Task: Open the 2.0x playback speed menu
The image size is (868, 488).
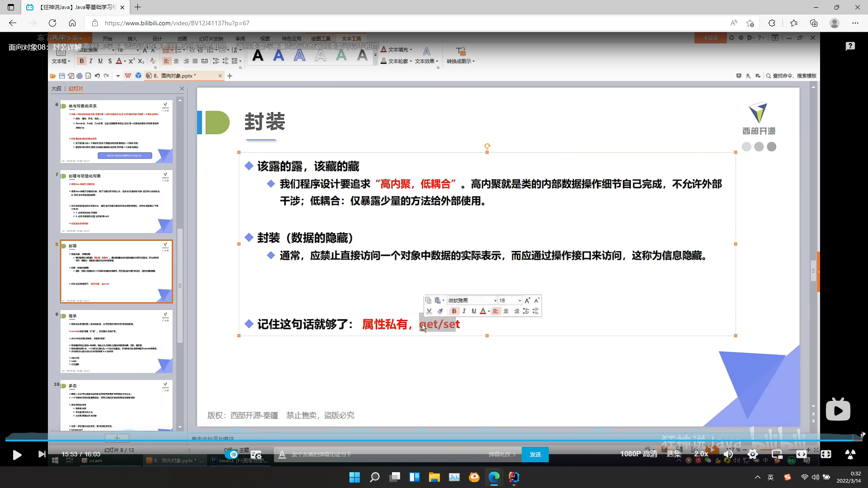Action: click(701, 454)
